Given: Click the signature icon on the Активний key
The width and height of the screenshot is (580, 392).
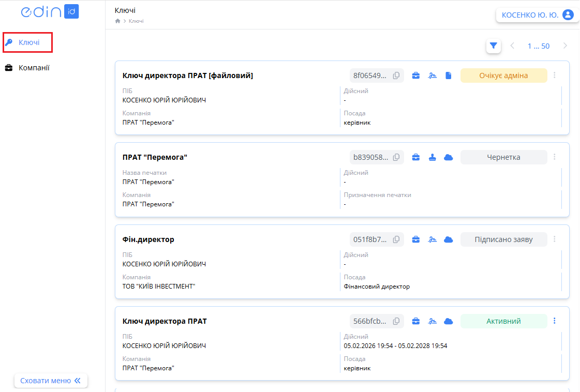Looking at the screenshot, I should (432, 321).
